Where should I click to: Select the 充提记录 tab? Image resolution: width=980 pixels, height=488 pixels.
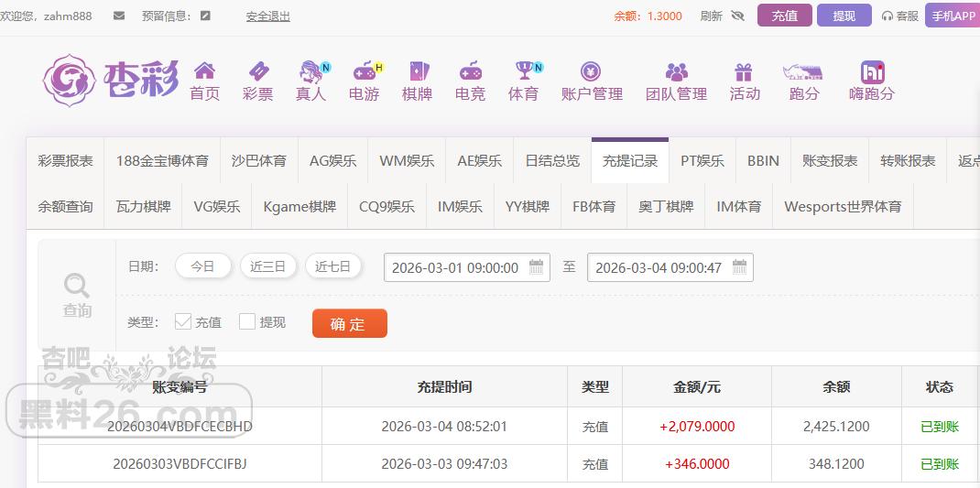tap(630, 160)
